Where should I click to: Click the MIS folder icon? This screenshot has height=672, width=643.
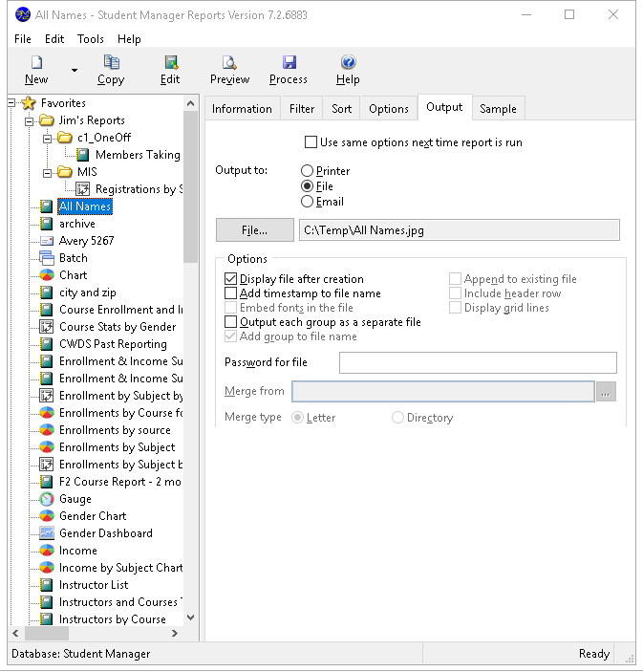(65, 171)
